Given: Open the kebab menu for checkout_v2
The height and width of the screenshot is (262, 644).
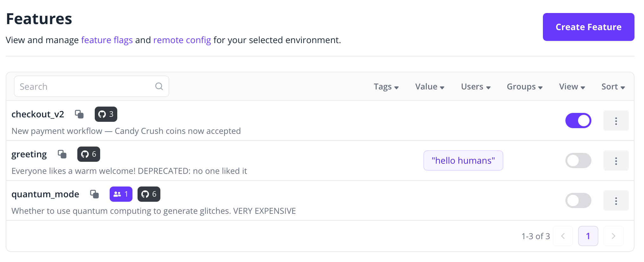Looking at the screenshot, I should (615, 121).
